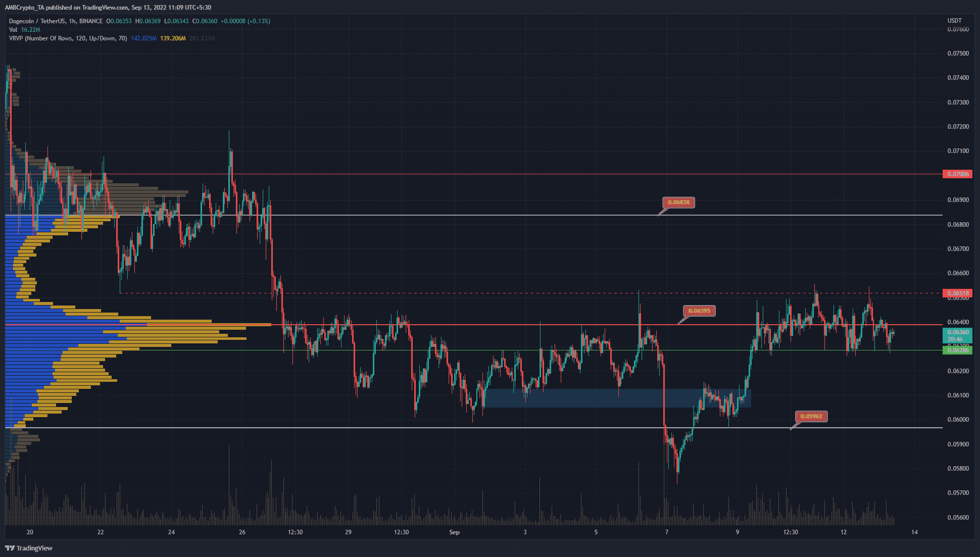Click the date label 14 on time axis

(914, 532)
